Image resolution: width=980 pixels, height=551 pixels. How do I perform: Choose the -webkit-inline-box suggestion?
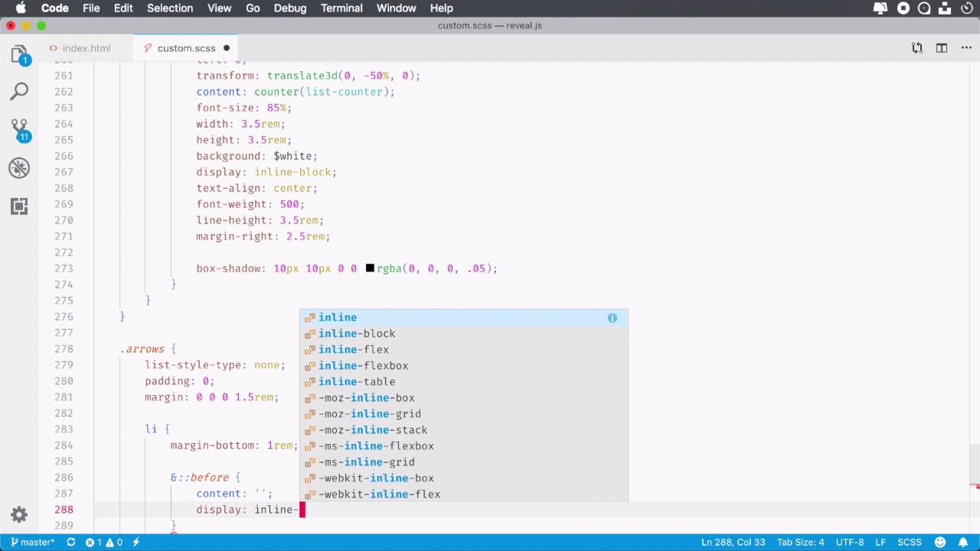coord(463,478)
